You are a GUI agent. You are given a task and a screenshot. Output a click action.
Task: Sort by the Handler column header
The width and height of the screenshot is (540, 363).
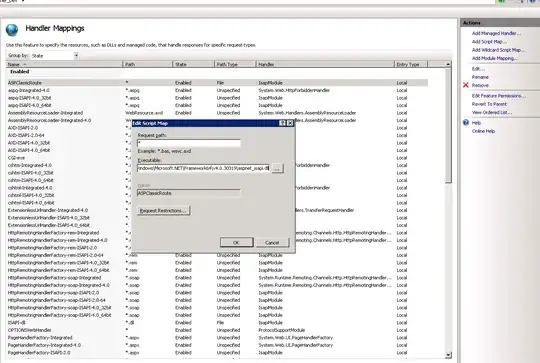click(x=325, y=64)
